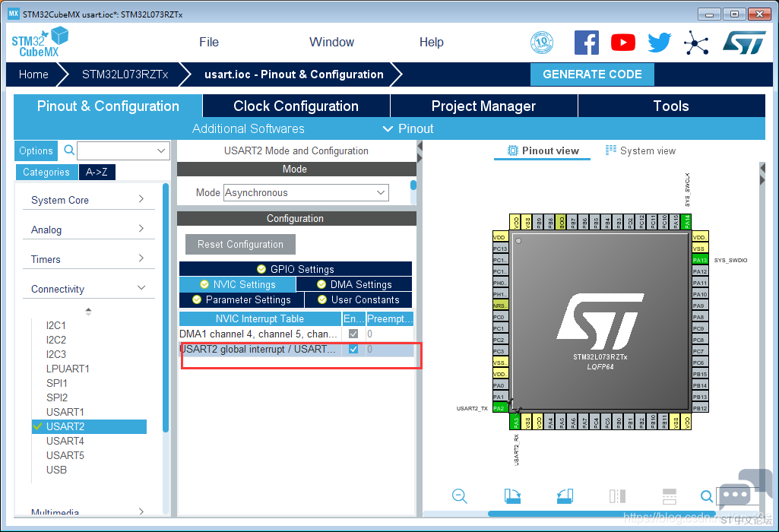Open ST community network icon

696,43
